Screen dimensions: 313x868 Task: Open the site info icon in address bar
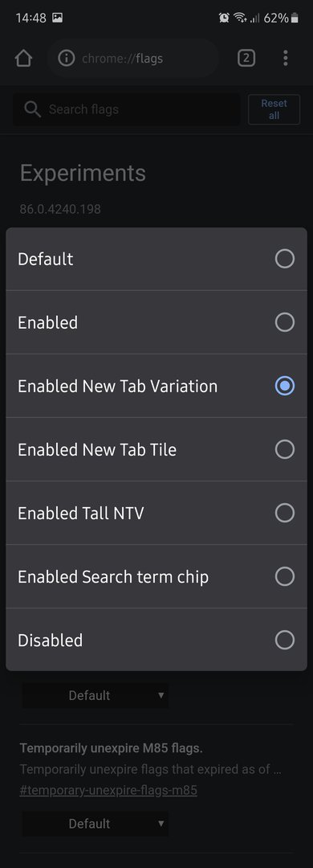coord(67,58)
